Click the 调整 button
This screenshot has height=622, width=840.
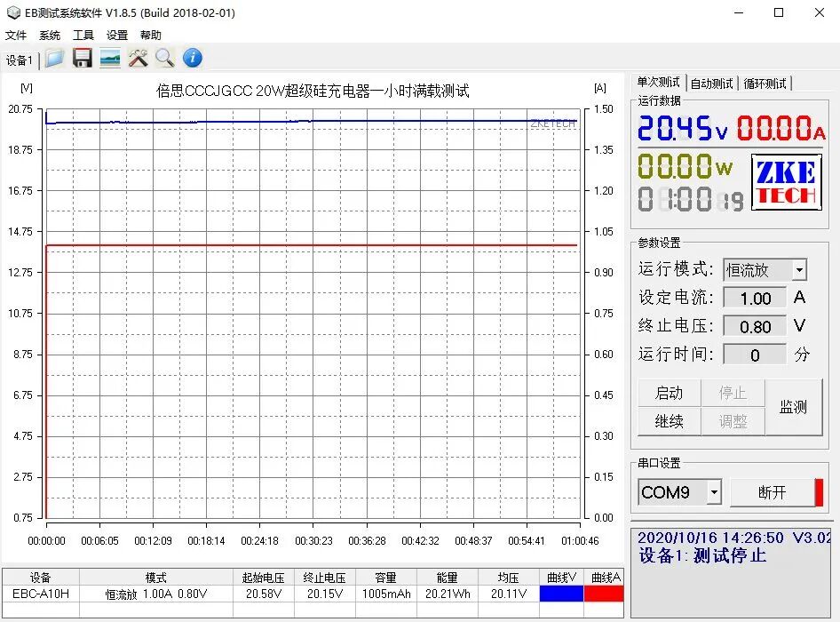coord(733,421)
